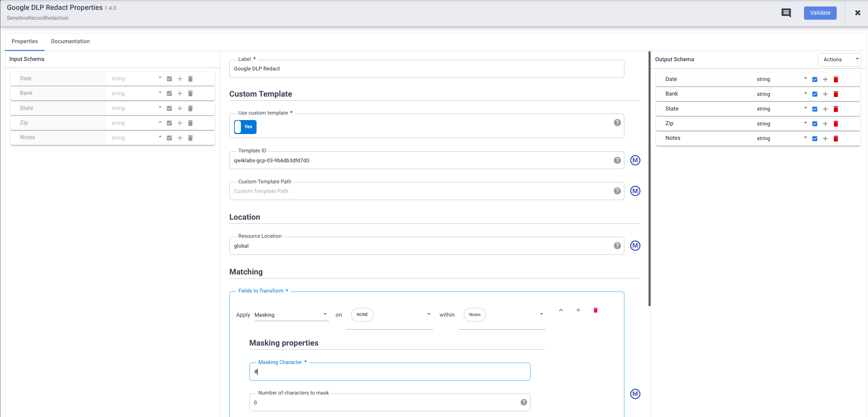The image size is (868, 417).
Task: Uncheck the State checkbox in Output Schema
Action: pos(815,109)
